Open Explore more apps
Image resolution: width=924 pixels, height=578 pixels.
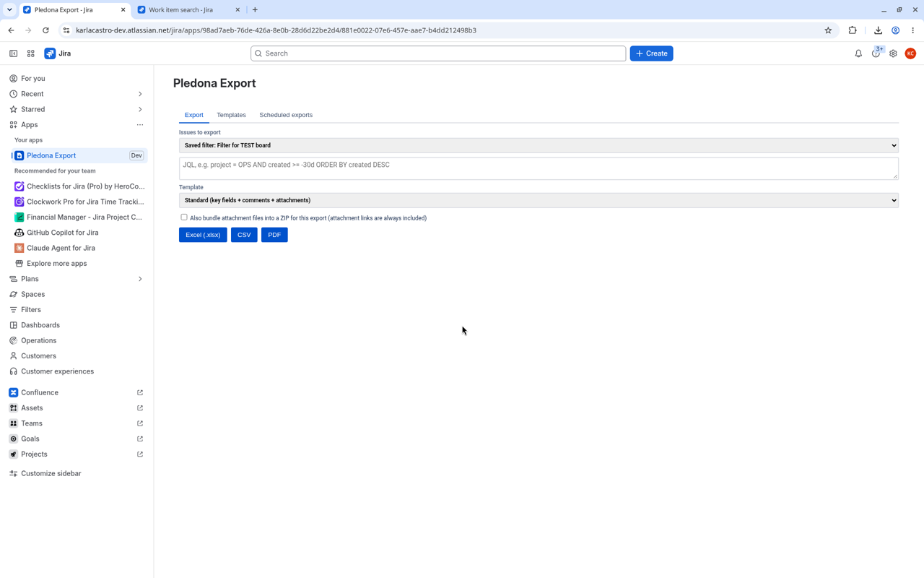click(x=79, y=263)
